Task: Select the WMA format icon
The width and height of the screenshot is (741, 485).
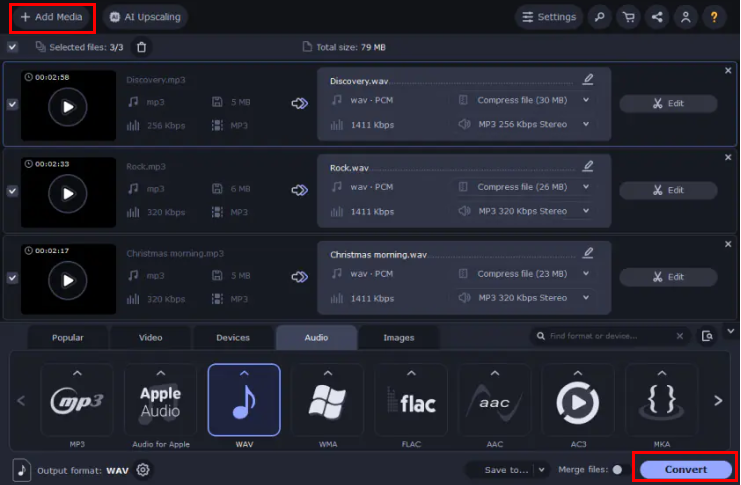Action: (327, 400)
